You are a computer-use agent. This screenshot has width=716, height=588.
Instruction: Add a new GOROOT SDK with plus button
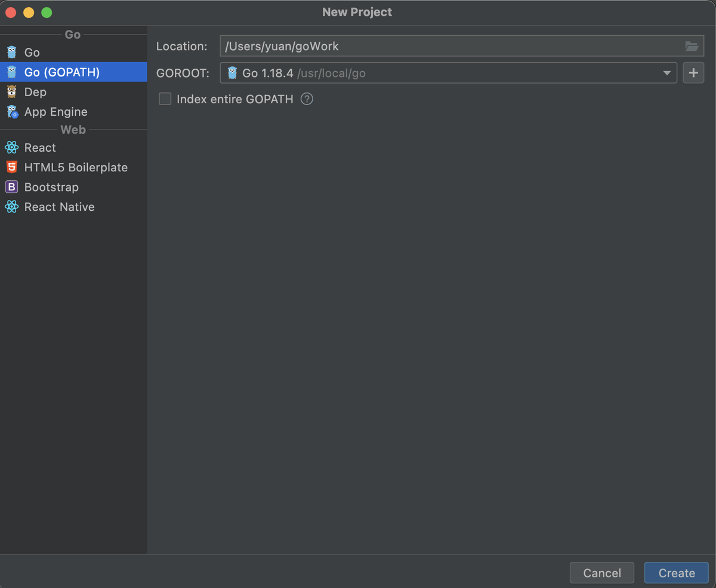tap(693, 73)
